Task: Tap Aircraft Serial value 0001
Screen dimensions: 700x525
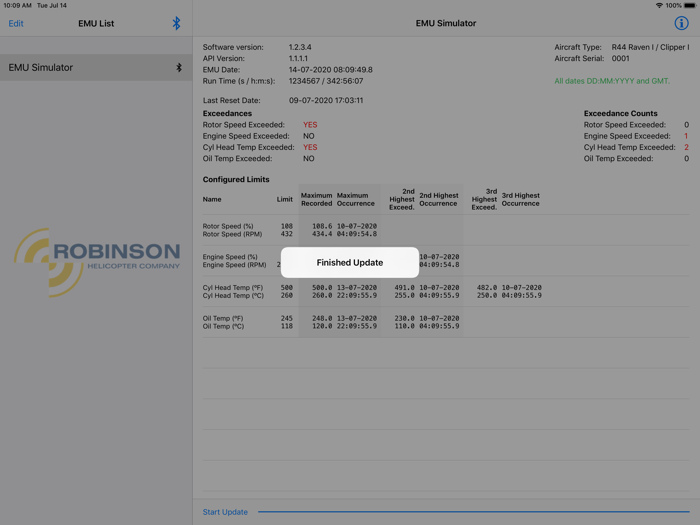Action: pyautogui.click(x=621, y=58)
